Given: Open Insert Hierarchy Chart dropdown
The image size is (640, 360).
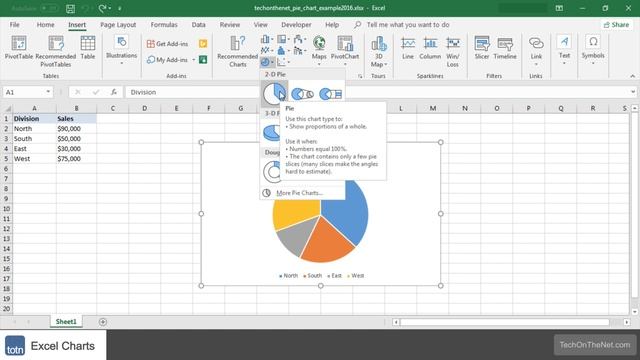Looking at the screenshot, I should click(x=283, y=39).
